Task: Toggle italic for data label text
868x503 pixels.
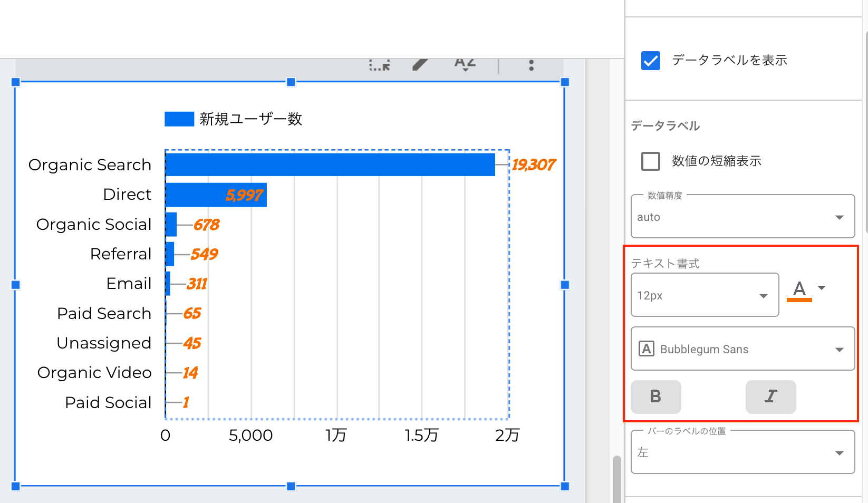Action: (x=770, y=396)
